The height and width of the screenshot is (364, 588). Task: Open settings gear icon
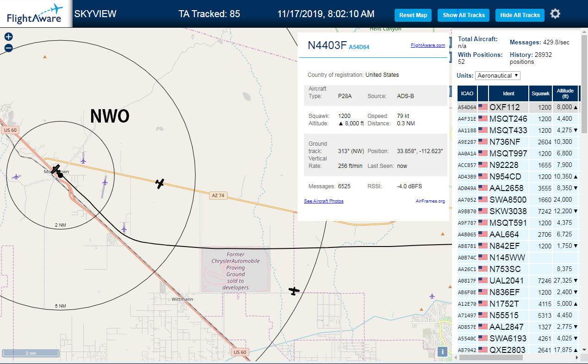(555, 14)
